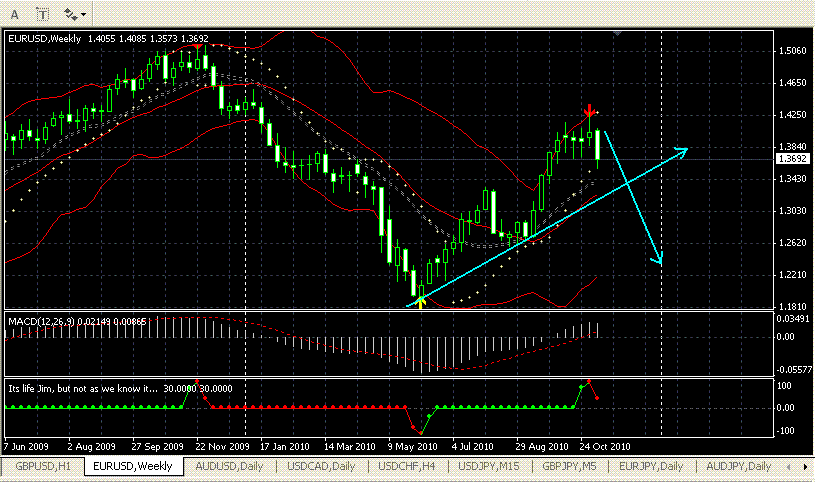Switch to the USDJPY,M15 tab
The width and height of the screenshot is (815, 482).
pos(489,466)
